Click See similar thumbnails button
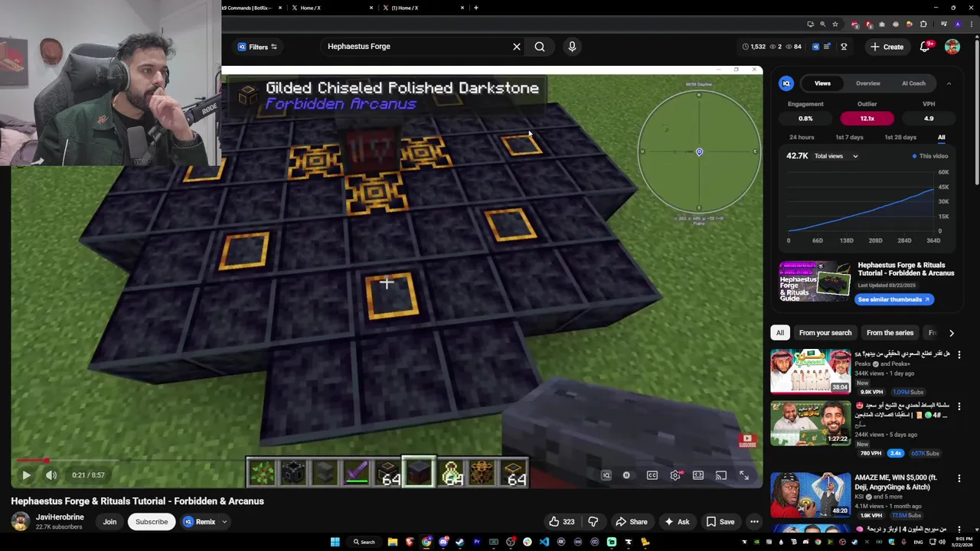Viewport: 980px width, 551px height. [893, 299]
